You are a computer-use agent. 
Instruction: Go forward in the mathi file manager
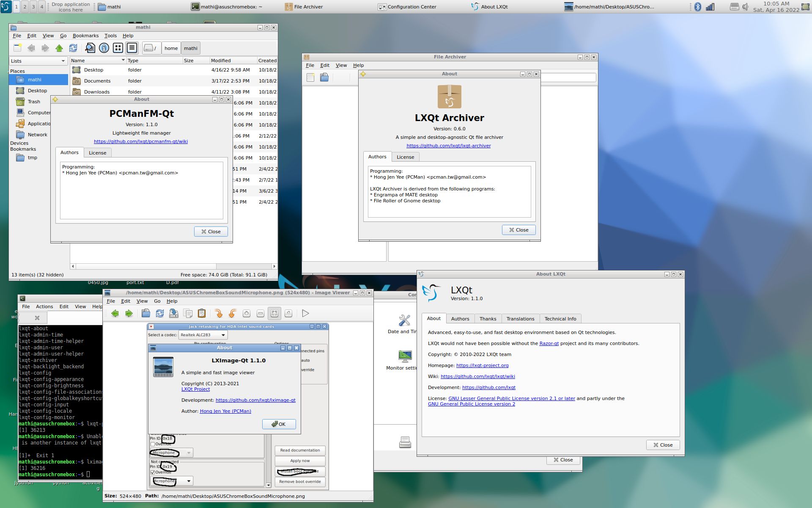[45, 48]
